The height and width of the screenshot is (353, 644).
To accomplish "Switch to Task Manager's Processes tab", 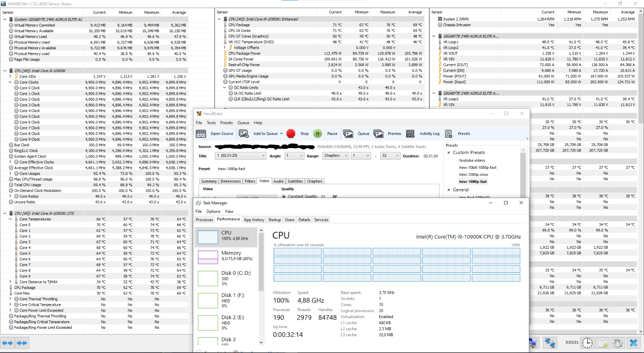I will [204, 220].
